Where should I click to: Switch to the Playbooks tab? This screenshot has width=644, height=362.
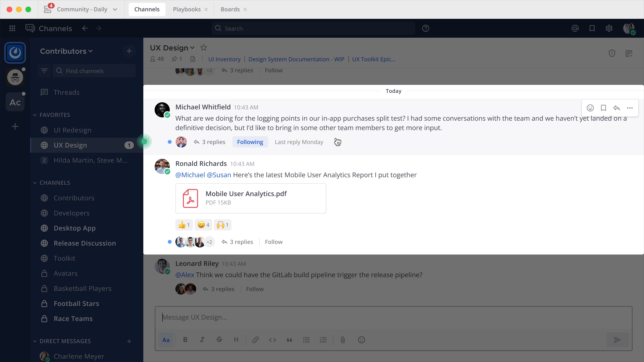coord(186,9)
